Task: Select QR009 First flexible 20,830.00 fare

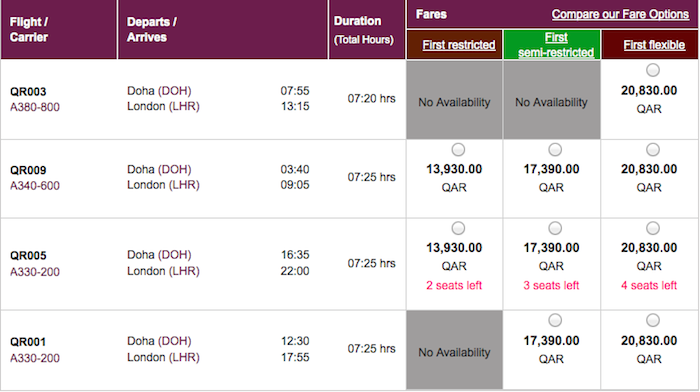Action: [x=653, y=150]
